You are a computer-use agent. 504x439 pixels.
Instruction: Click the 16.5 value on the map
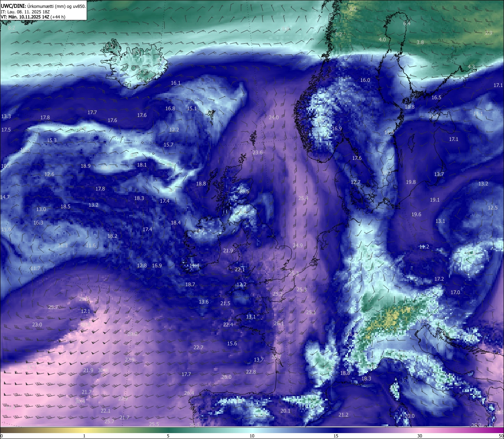tap(436, 97)
